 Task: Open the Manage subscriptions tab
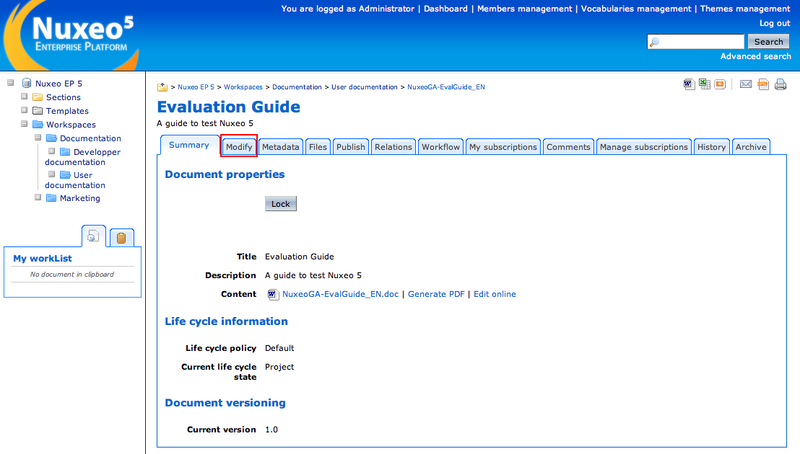point(644,147)
